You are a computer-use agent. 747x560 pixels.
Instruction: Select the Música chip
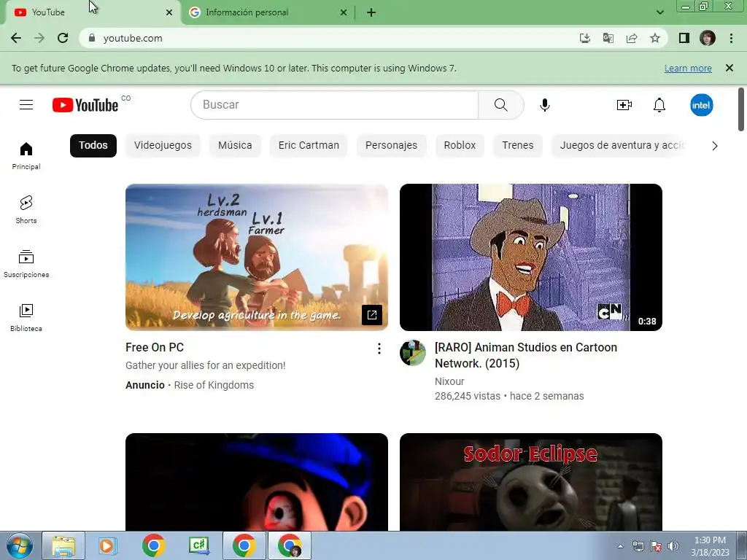click(x=235, y=145)
